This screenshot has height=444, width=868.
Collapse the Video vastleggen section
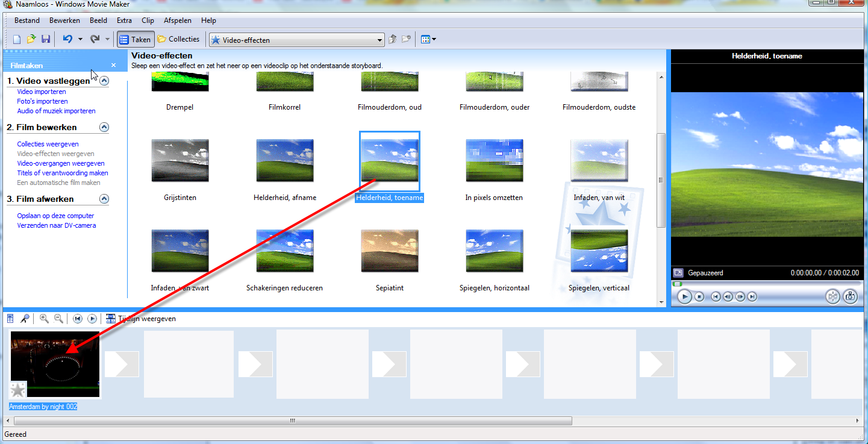pyautogui.click(x=104, y=81)
